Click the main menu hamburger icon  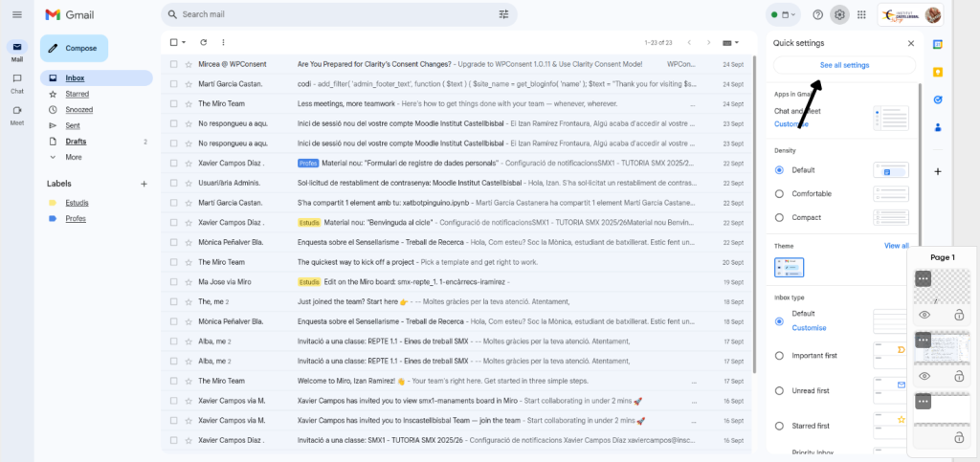[16, 14]
